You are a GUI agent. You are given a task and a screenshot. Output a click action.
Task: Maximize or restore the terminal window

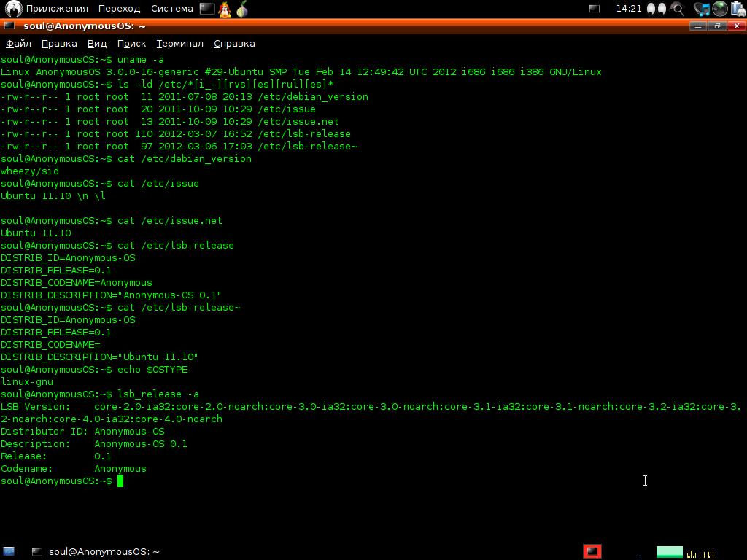pyautogui.click(x=717, y=26)
